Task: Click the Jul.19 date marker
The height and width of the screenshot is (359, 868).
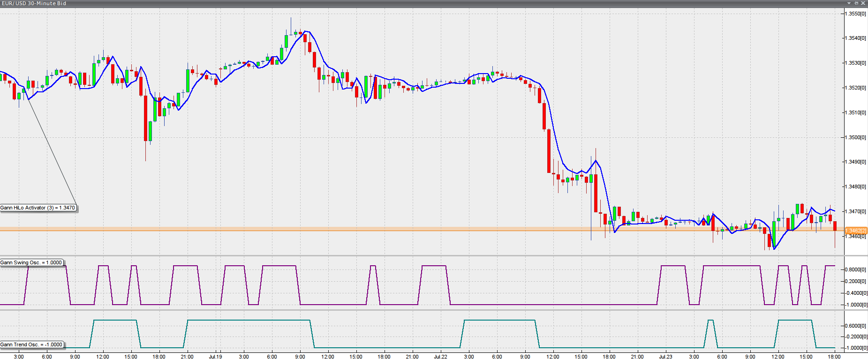Action: (215, 357)
